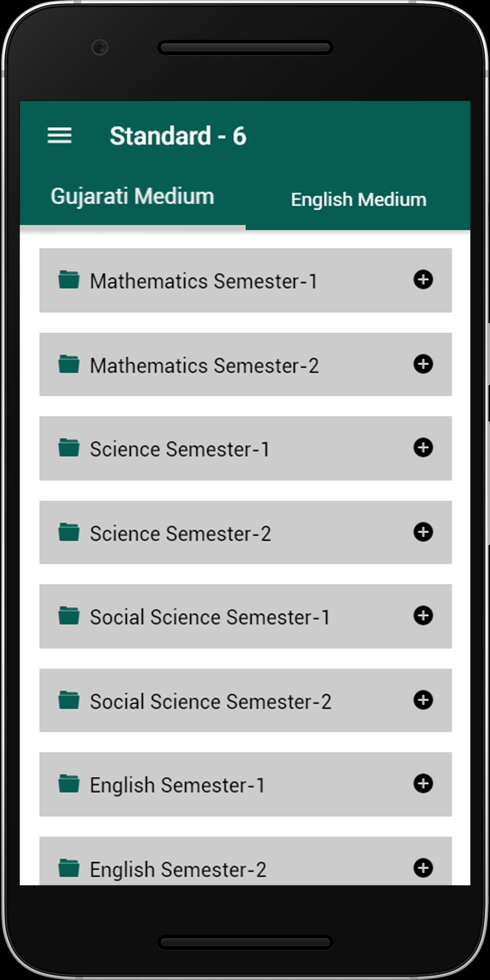Image resolution: width=490 pixels, height=980 pixels.
Task: Expand Social Science Semester-1 plus icon
Action: 423,616
